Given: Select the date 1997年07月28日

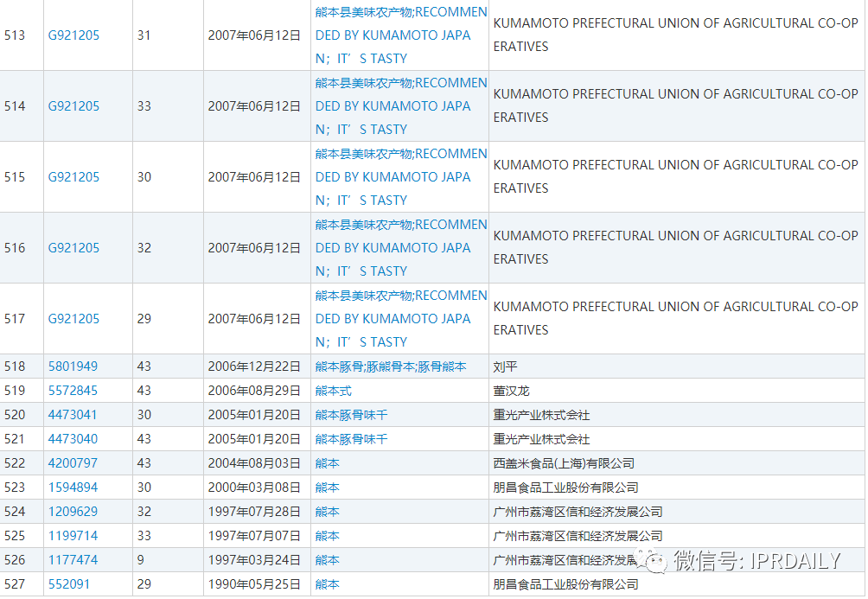Looking at the screenshot, I should (254, 512).
